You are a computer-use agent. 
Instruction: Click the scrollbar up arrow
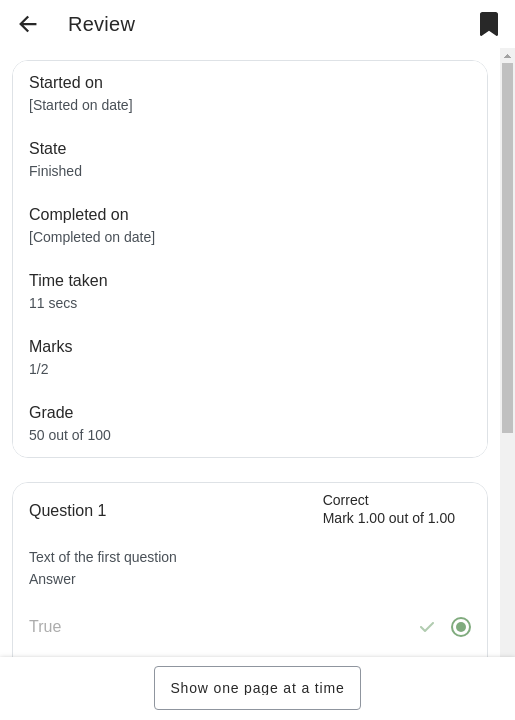coord(507,56)
